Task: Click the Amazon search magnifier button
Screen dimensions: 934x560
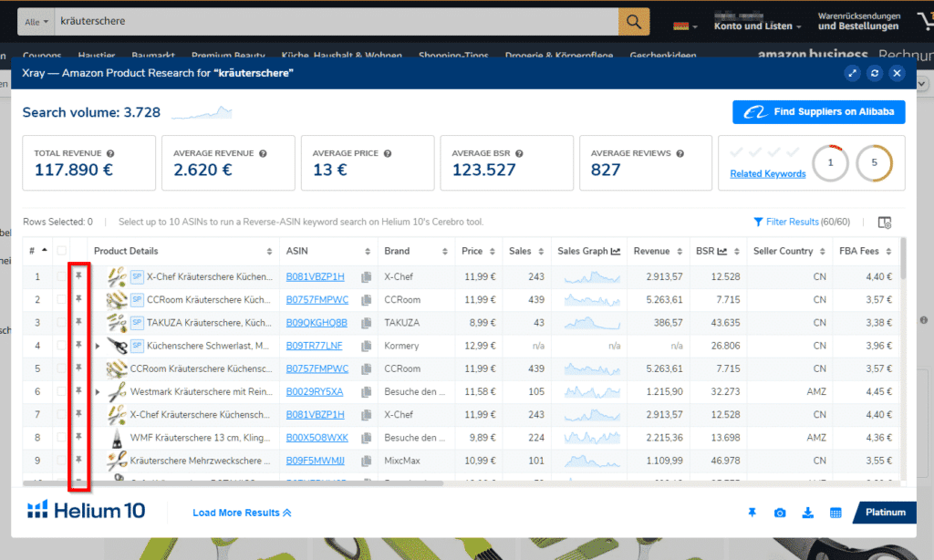Action: tap(634, 22)
